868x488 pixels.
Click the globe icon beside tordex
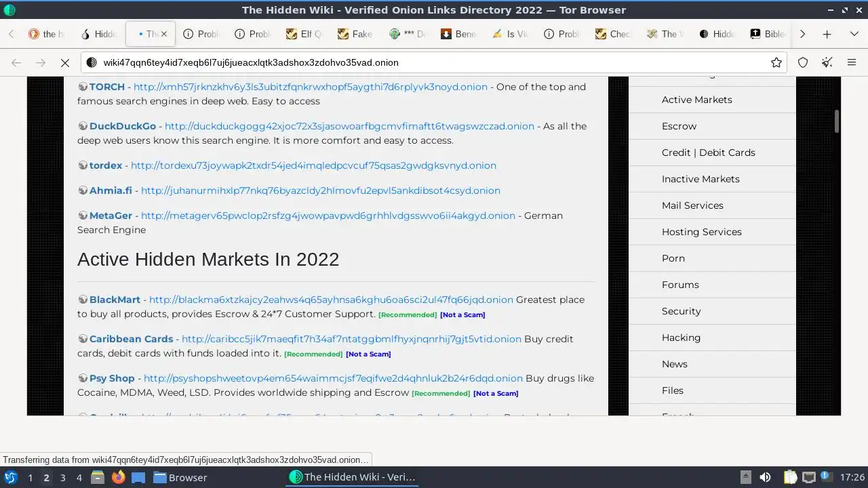pyautogui.click(x=83, y=165)
